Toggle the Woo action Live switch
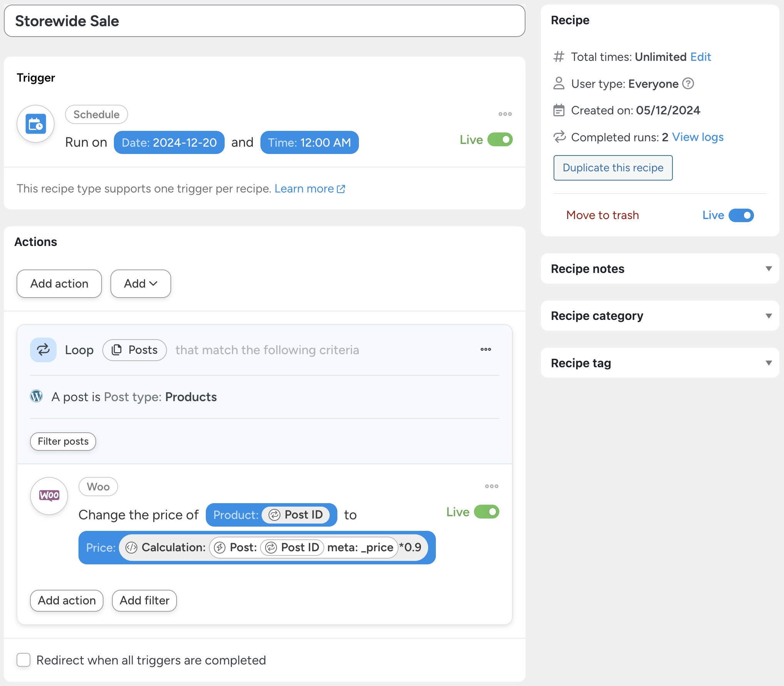This screenshot has height=686, width=784. pyautogui.click(x=486, y=512)
